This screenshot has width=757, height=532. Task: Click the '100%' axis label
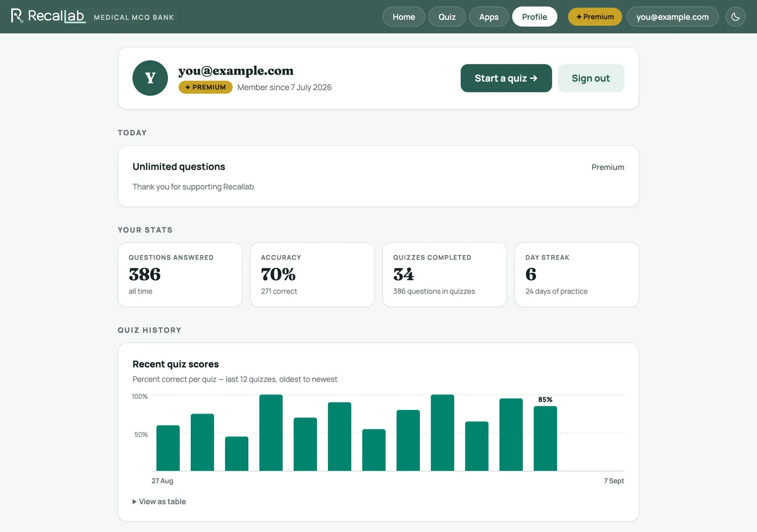(x=140, y=396)
